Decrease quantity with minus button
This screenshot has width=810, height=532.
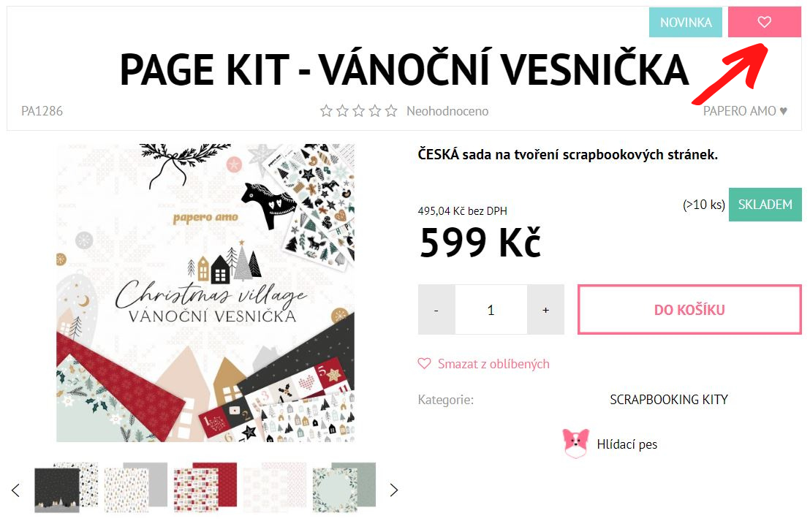coord(436,309)
